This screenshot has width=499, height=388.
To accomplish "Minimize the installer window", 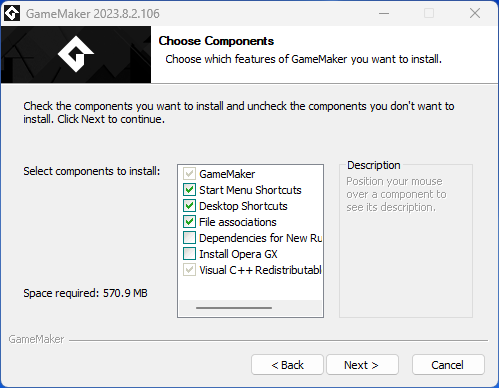I will click(x=384, y=13).
